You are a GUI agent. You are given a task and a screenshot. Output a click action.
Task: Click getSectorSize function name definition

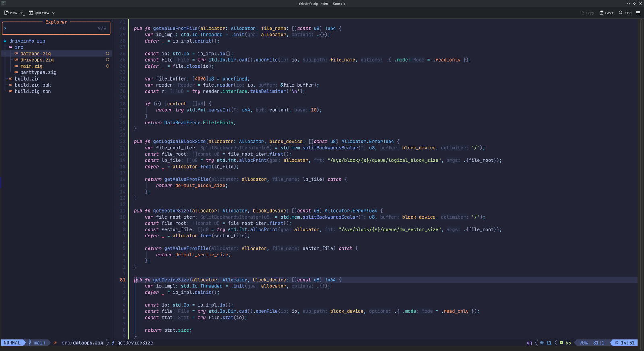(171, 211)
